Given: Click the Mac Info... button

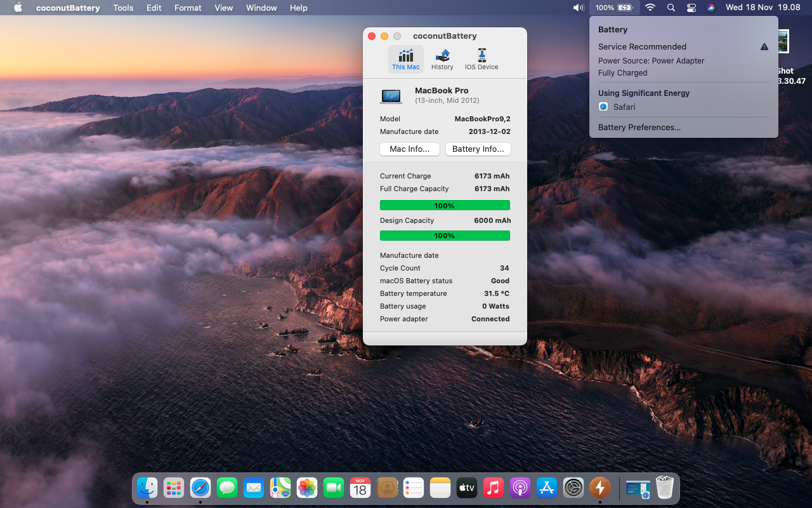Looking at the screenshot, I should pos(409,149).
